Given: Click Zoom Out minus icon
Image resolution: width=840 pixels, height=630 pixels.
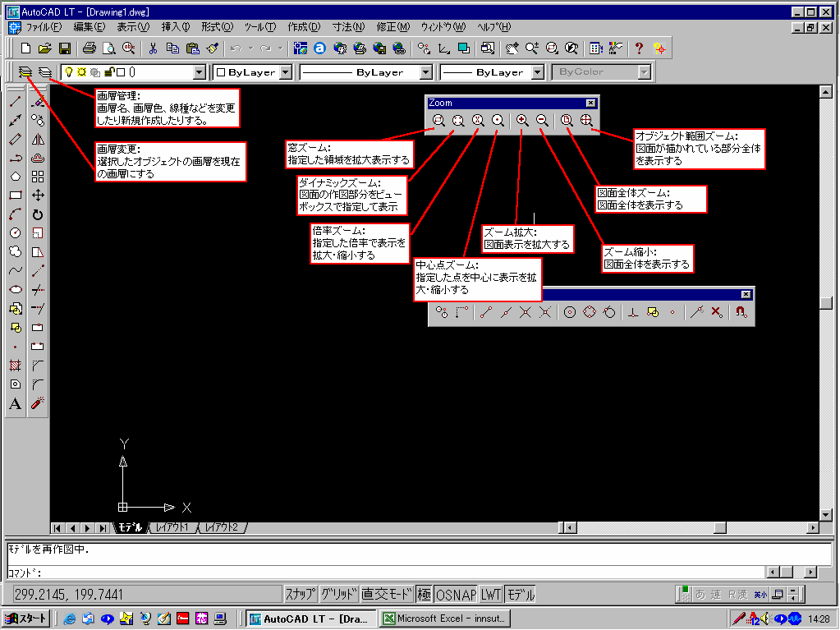Looking at the screenshot, I should [x=542, y=121].
